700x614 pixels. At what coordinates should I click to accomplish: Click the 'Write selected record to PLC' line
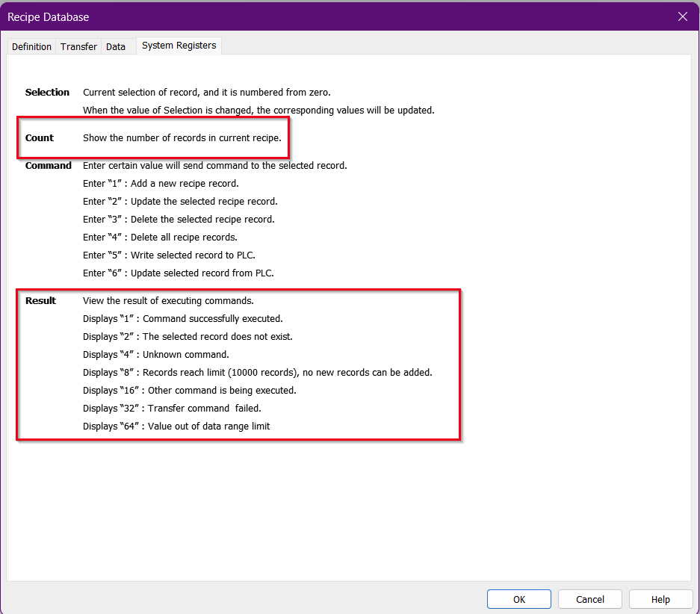tap(169, 255)
